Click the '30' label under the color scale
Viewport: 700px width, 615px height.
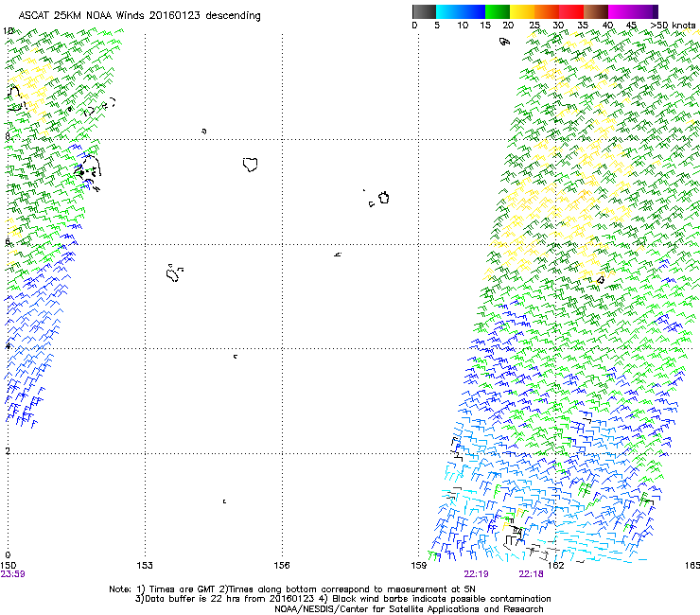pyautogui.click(x=558, y=26)
